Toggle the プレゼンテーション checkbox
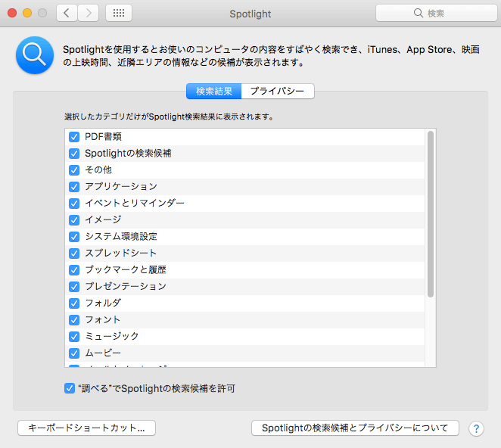The height and width of the screenshot is (448, 501). [74, 287]
